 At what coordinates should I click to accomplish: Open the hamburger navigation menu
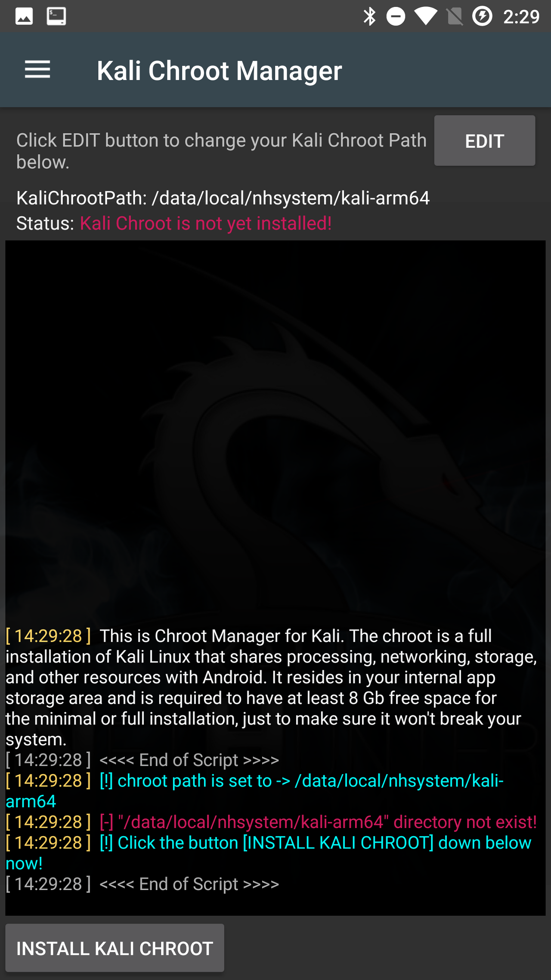tap(37, 70)
